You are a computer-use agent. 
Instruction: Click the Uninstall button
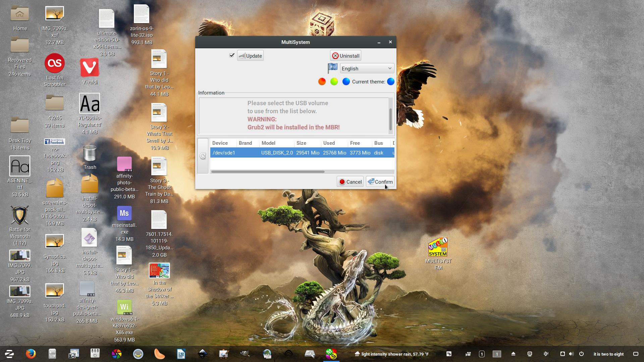point(345,56)
